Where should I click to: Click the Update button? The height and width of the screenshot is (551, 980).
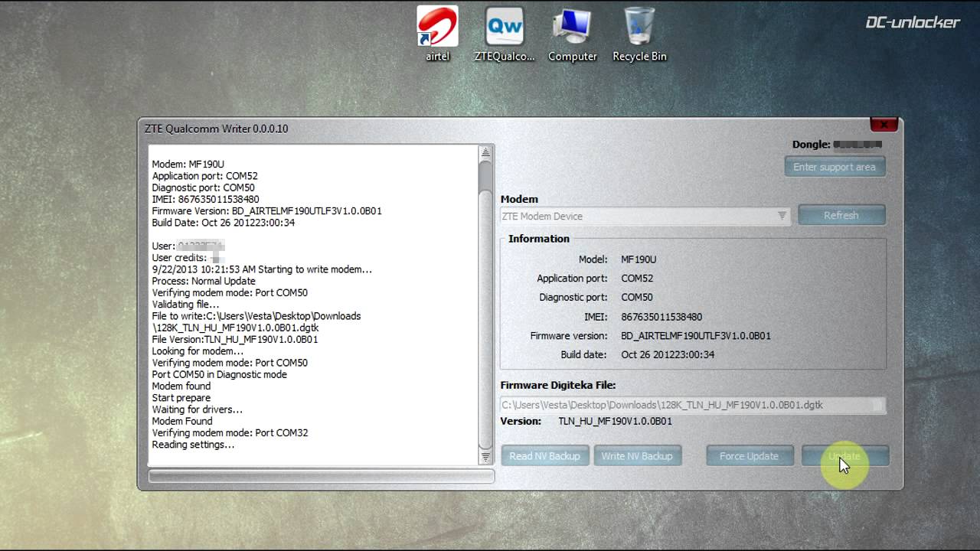tap(844, 456)
